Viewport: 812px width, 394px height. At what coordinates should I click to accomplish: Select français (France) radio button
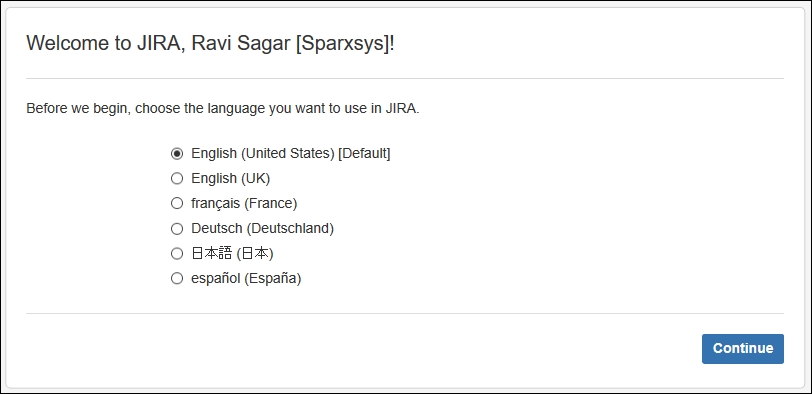point(177,203)
